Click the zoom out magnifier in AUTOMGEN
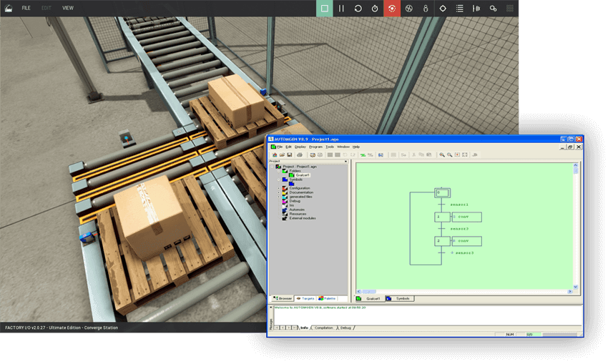 [x=450, y=154]
